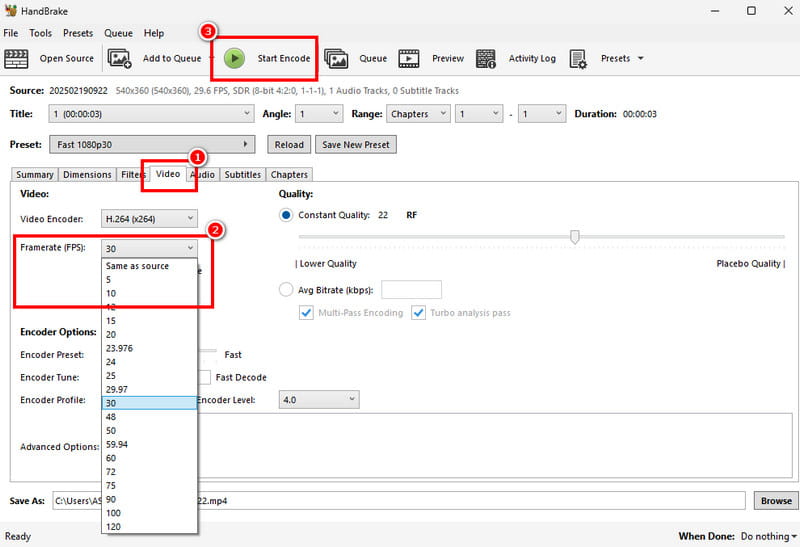Select 24 in framerate list
800x547 pixels.
149,362
